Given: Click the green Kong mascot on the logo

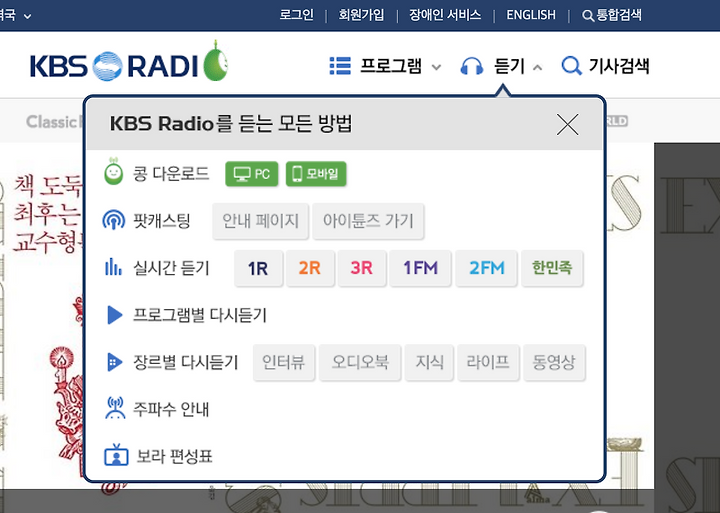Looking at the screenshot, I should (x=215, y=61).
